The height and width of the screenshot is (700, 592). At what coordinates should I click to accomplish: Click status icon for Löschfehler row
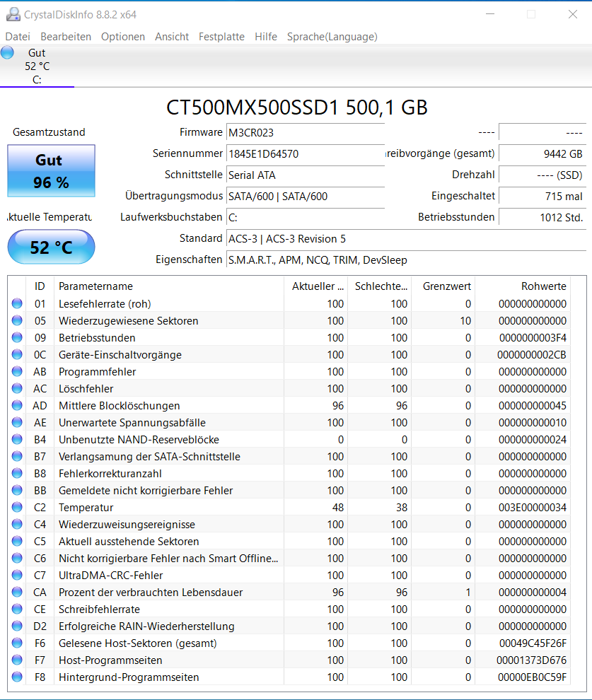coord(17,388)
